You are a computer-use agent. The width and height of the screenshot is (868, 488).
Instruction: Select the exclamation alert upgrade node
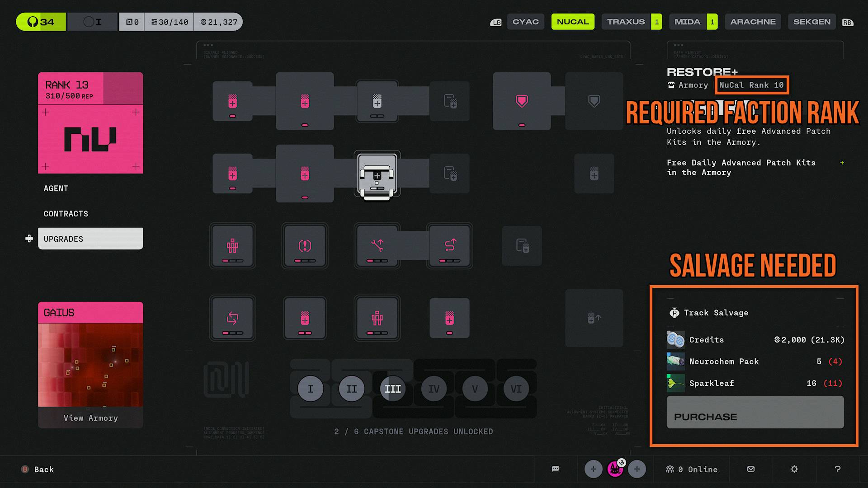pyautogui.click(x=305, y=246)
